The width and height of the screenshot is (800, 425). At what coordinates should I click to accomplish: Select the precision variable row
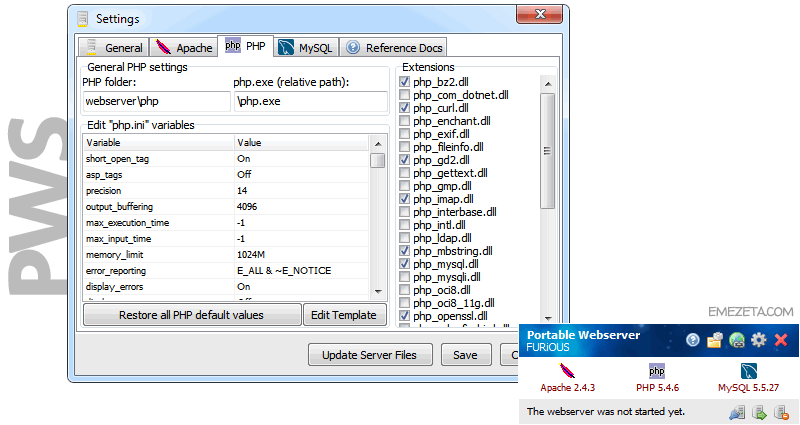tap(226, 191)
